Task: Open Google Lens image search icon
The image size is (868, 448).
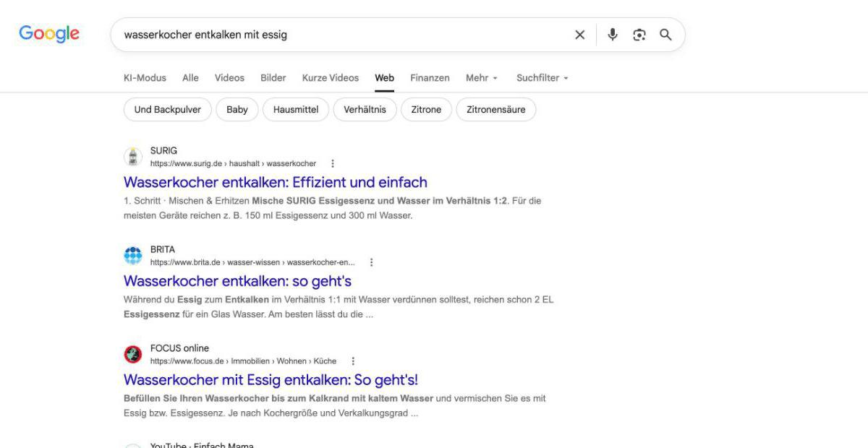Action: [639, 35]
